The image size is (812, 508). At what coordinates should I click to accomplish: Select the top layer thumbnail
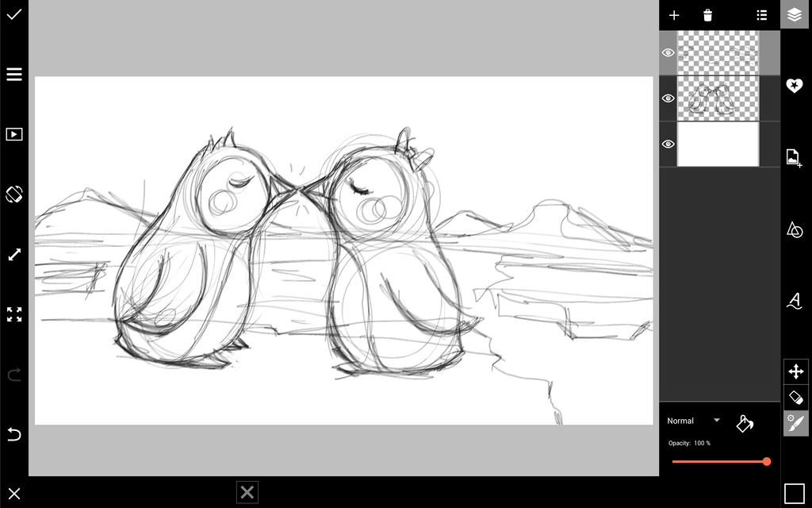pyautogui.click(x=718, y=52)
